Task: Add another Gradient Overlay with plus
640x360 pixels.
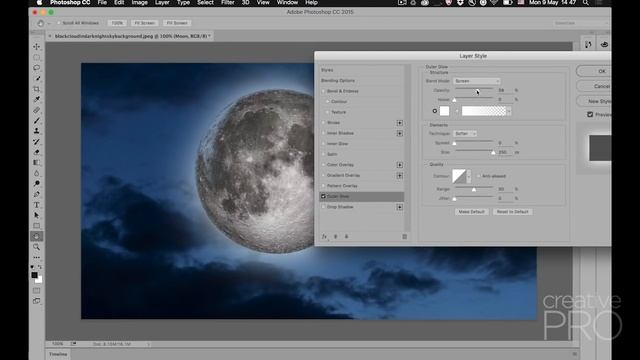Action: (x=400, y=176)
